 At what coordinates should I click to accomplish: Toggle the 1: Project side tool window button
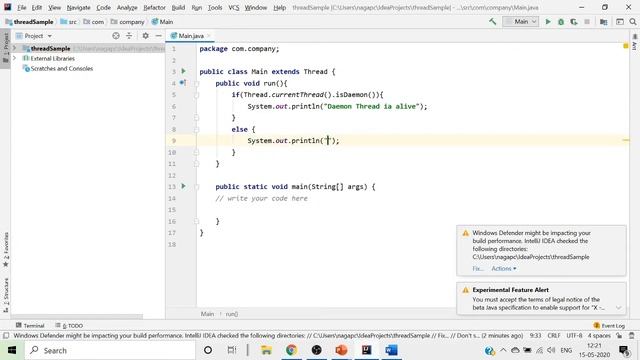pos(5,48)
